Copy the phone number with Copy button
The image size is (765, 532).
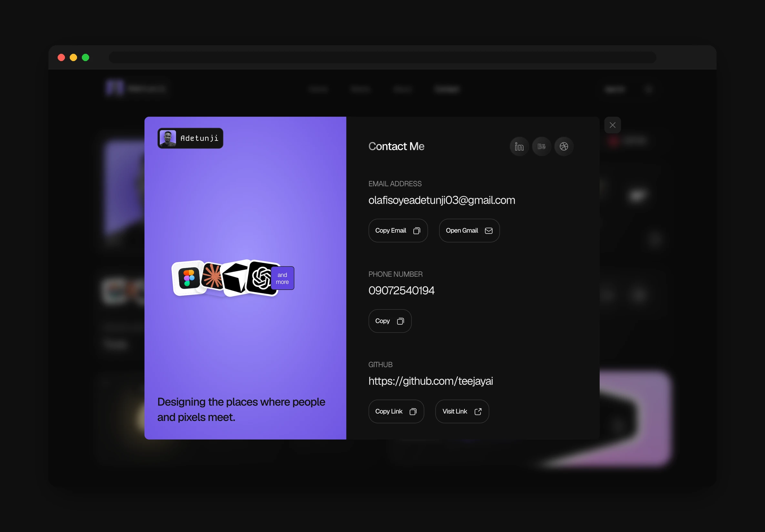pos(390,321)
